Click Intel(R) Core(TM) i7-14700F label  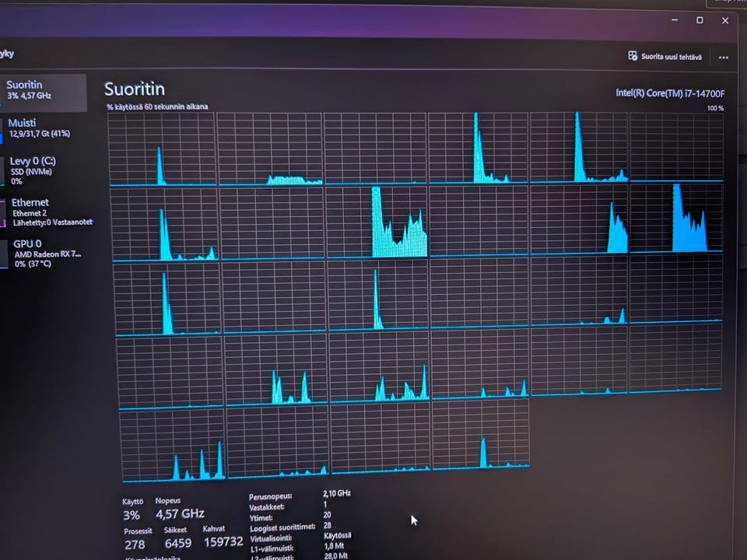coord(670,93)
